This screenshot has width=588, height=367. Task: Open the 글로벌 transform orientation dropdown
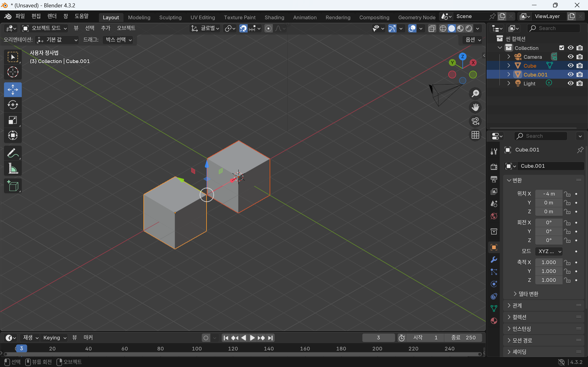[x=205, y=28]
